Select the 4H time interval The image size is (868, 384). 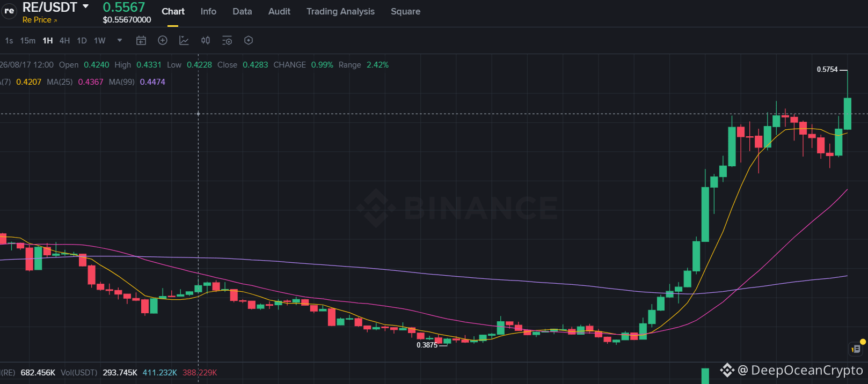point(64,41)
